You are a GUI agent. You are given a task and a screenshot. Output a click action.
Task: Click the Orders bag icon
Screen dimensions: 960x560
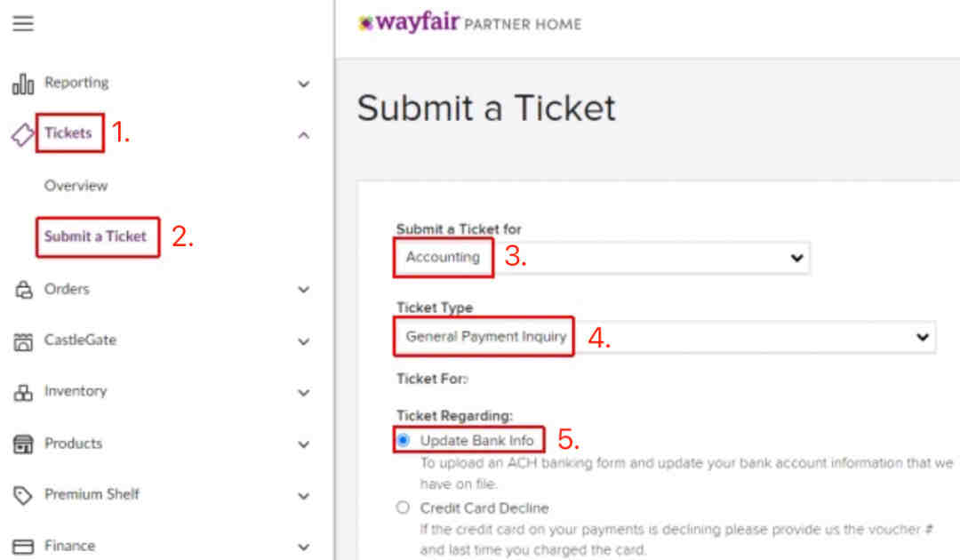tap(24, 291)
